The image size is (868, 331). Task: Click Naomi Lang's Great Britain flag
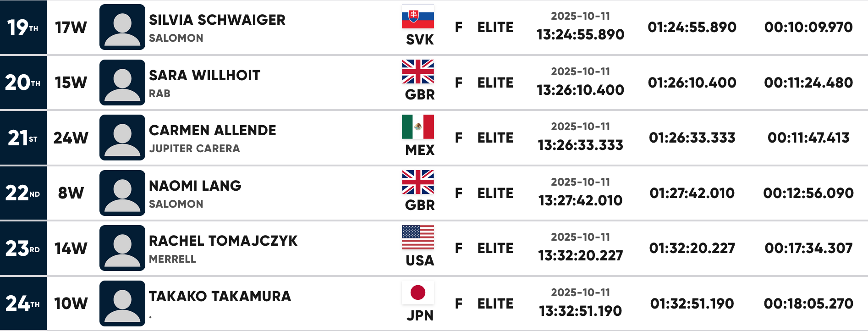[418, 182]
